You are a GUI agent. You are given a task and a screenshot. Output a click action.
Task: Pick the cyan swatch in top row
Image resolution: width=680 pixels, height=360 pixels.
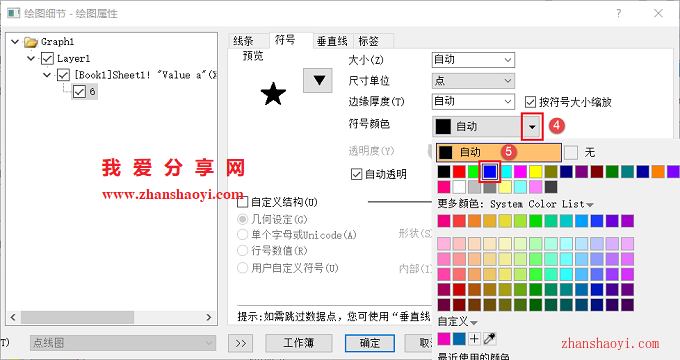pos(505,172)
